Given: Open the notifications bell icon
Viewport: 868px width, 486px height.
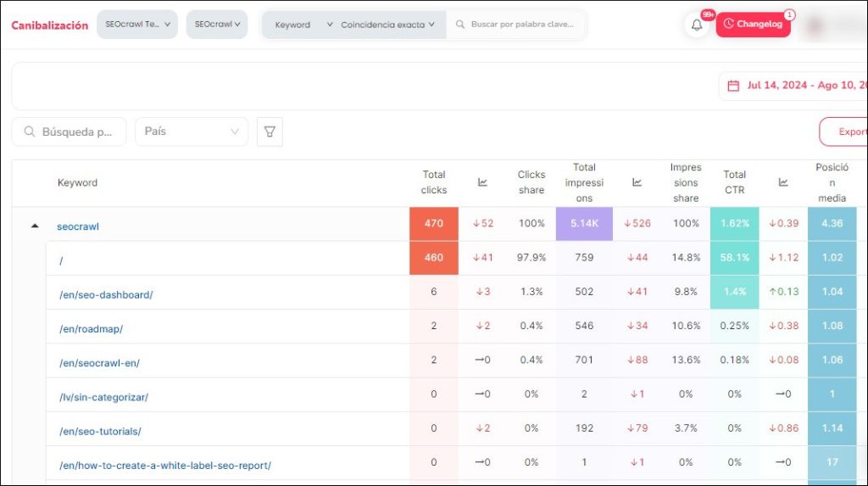Looking at the screenshot, I should (697, 25).
